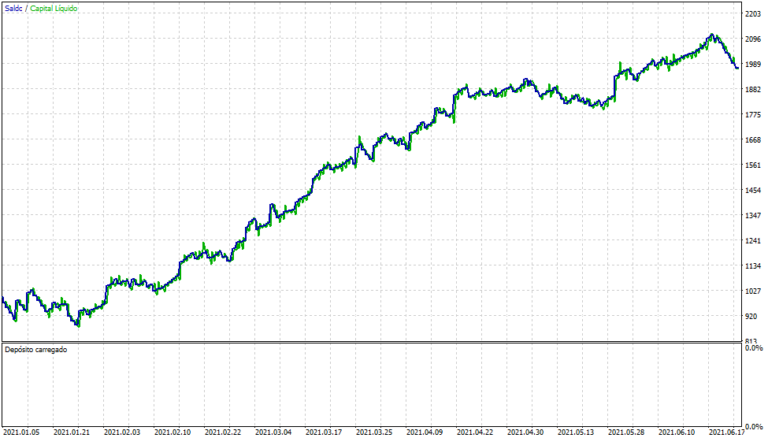The image size is (768, 438).
Task: Click the 920 balance axis value
Action: [752, 316]
